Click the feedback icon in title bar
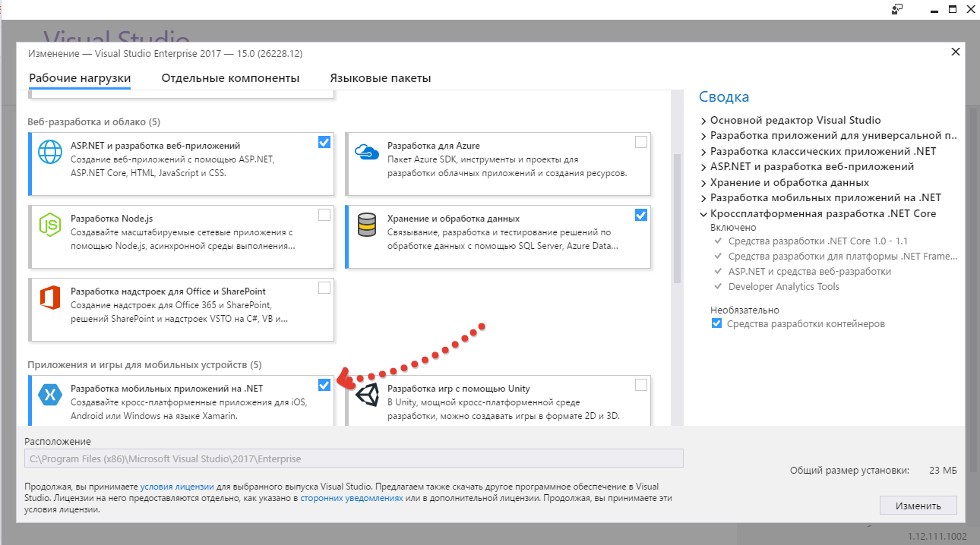Screen dimensions: 980x545 (x=898, y=9)
